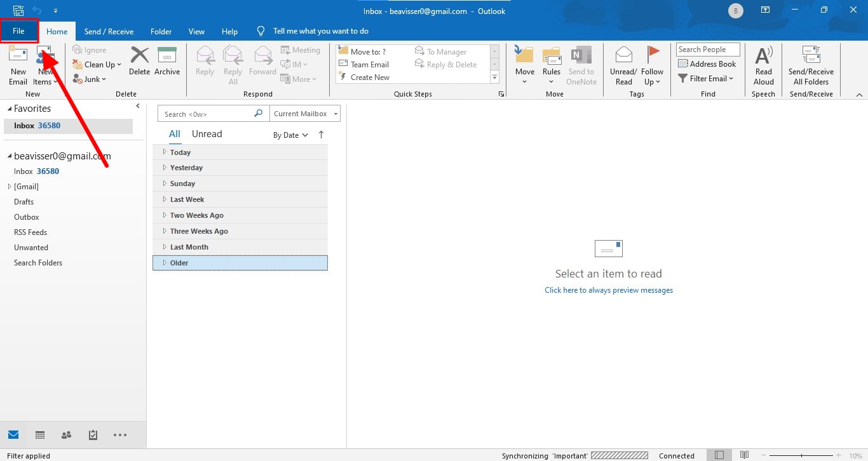Click Send/Receive All Folders icon

811,55
